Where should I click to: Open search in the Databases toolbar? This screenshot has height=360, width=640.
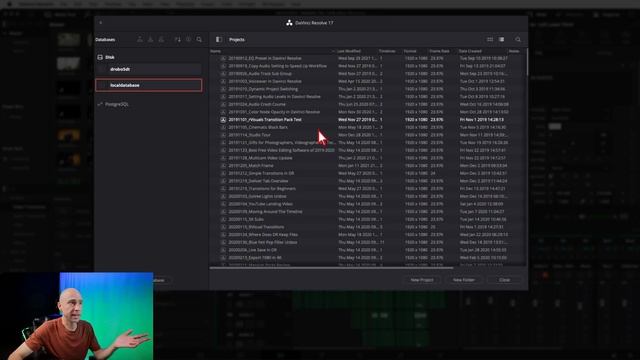click(x=199, y=40)
